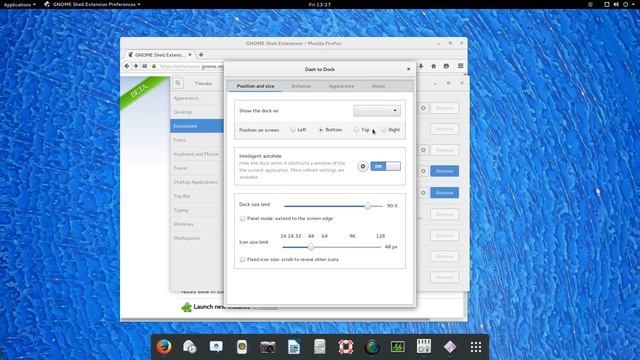Image resolution: width=640 pixels, height=360 pixels.
Task: Go forward in the Firefox toolbar
Action: click(136, 66)
